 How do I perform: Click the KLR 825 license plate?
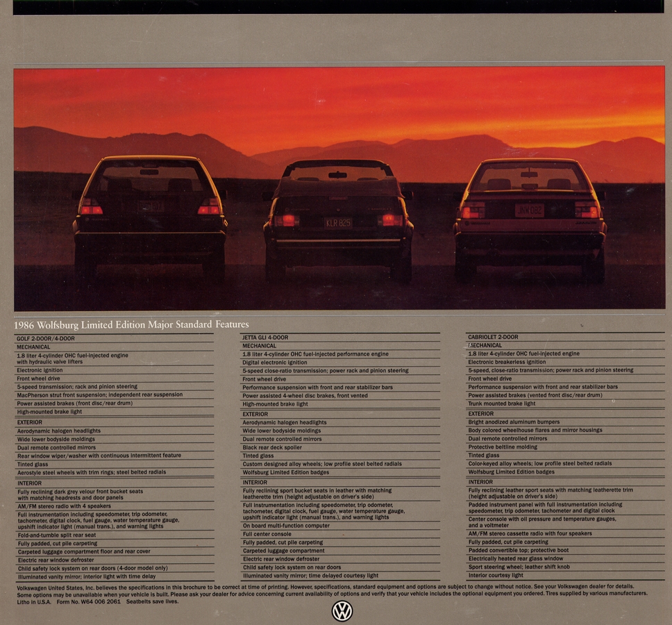(x=338, y=223)
